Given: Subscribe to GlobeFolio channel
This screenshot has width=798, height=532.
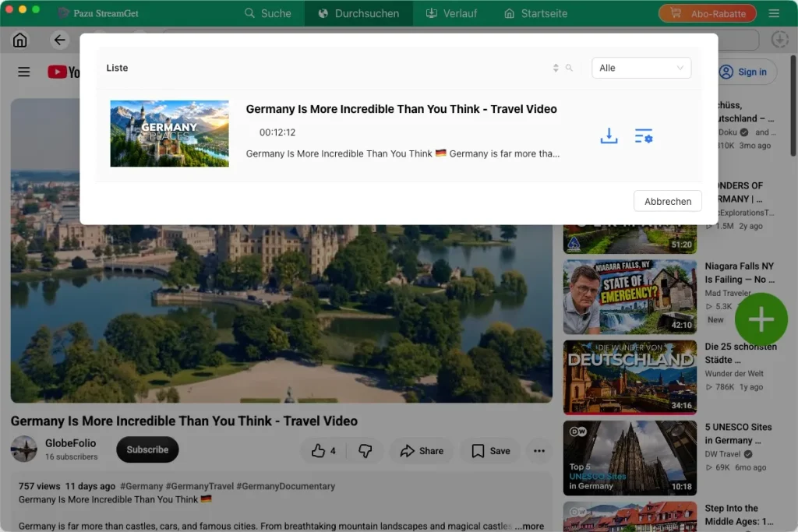Looking at the screenshot, I should [147, 449].
